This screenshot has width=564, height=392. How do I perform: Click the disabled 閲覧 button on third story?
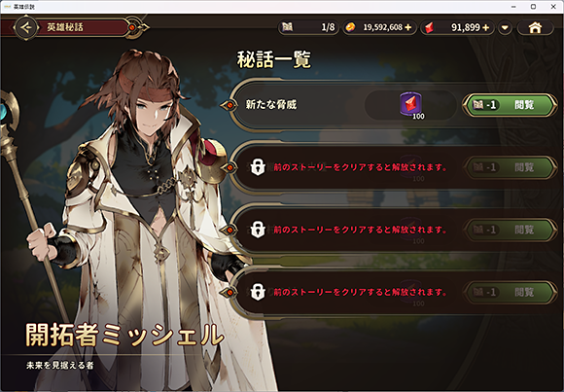click(x=510, y=230)
